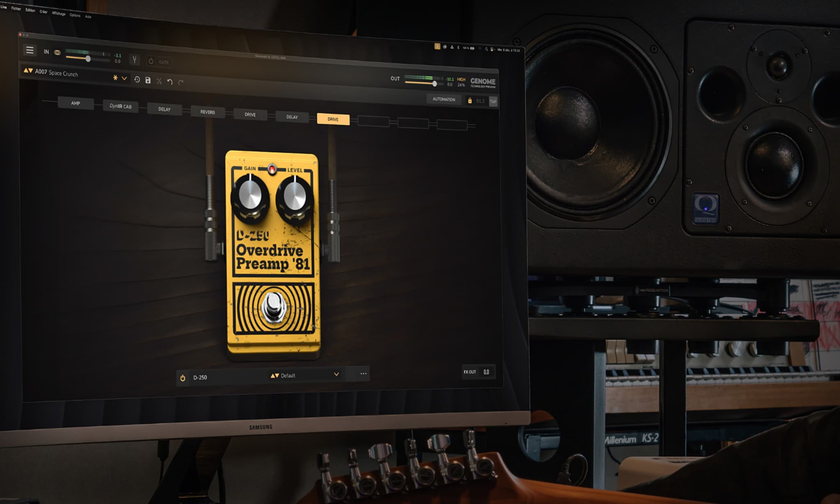Select previous pedal preset arrow beside Default
Viewport: 840px width, 504px height.
coord(272,375)
